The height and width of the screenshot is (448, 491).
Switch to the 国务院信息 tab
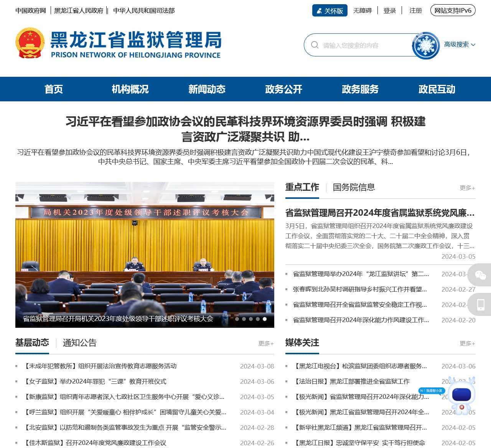(354, 188)
